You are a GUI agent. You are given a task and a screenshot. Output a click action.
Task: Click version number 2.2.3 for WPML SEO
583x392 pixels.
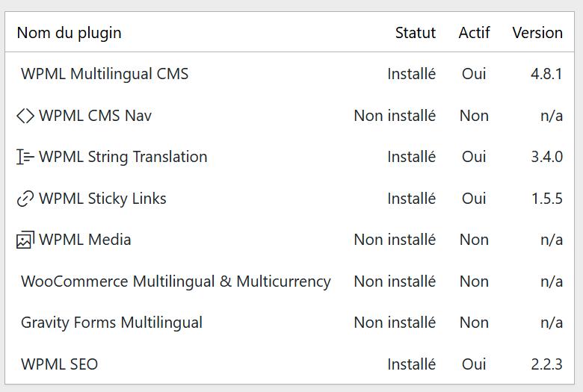point(546,364)
